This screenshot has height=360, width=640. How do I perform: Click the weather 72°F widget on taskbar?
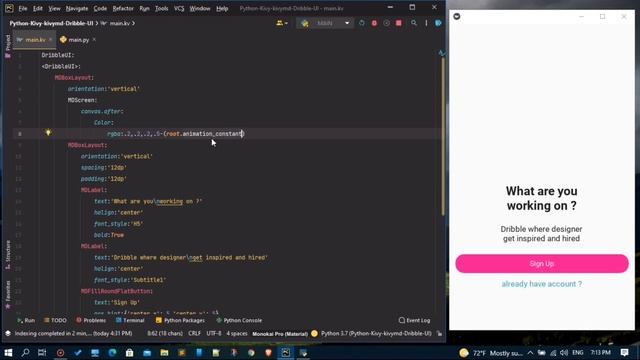(490, 353)
